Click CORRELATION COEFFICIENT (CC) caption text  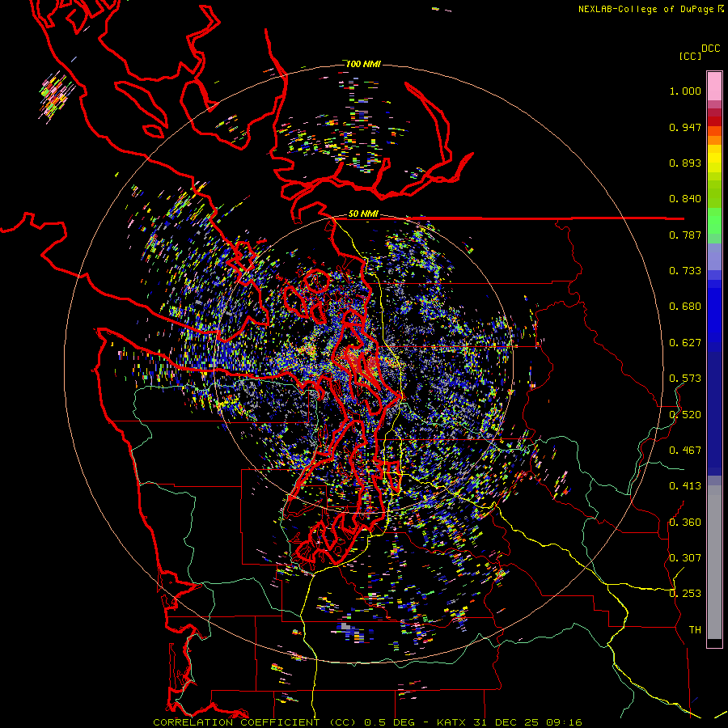click(255, 722)
